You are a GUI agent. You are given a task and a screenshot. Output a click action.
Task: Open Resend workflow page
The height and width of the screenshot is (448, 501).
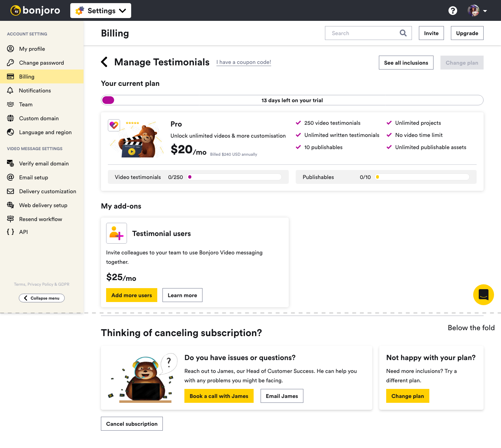[42, 219]
